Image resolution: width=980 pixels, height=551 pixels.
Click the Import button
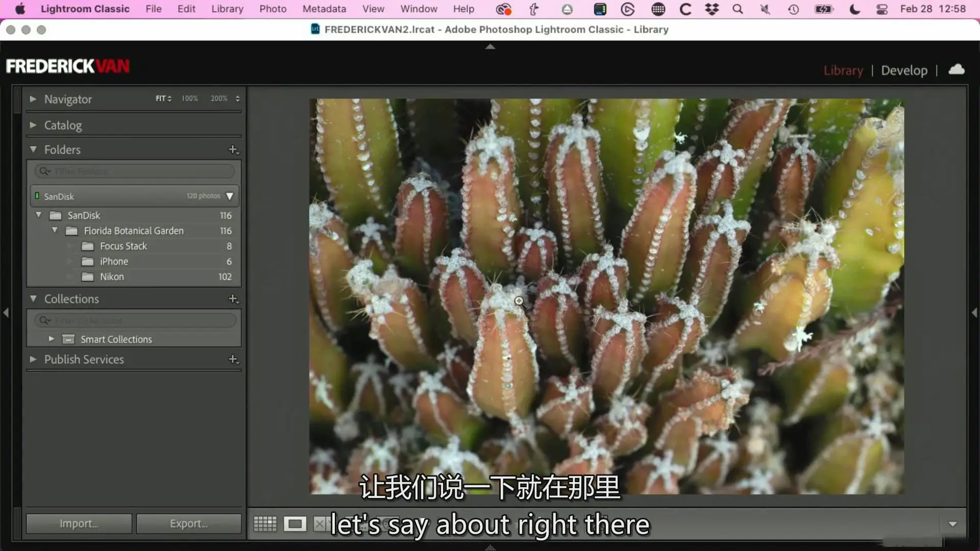pos(79,523)
